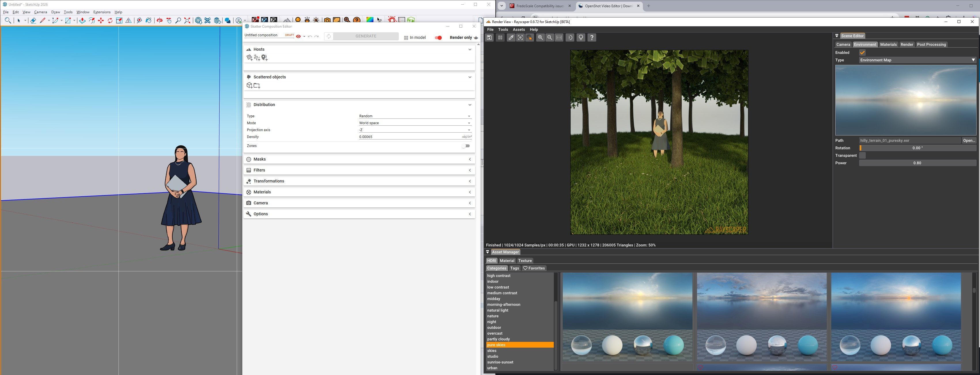Tick the Transparent checkbox
This screenshot has width=980, height=375.
coord(862,155)
